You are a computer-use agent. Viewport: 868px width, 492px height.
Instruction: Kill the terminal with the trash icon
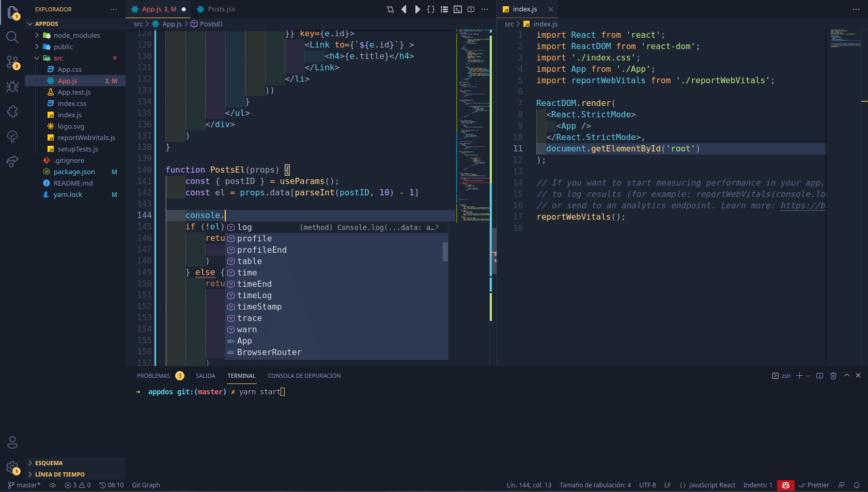(833, 376)
